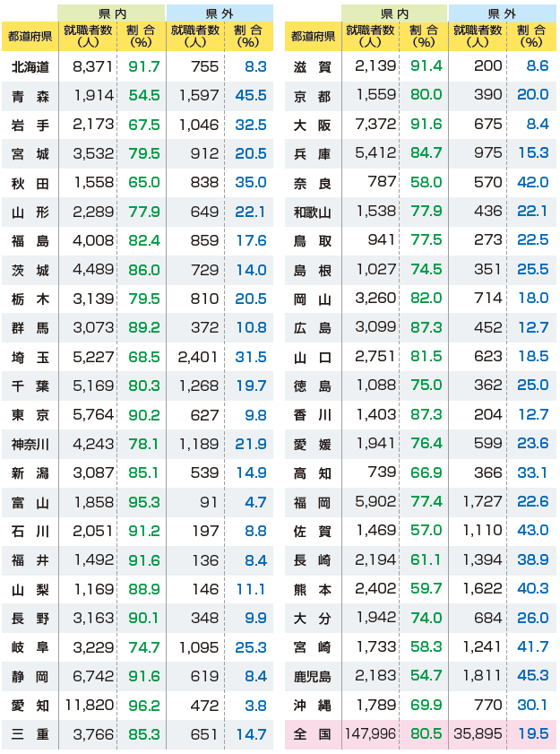Click 神奈川's in-prefecture count 4,243

[x=93, y=445]
